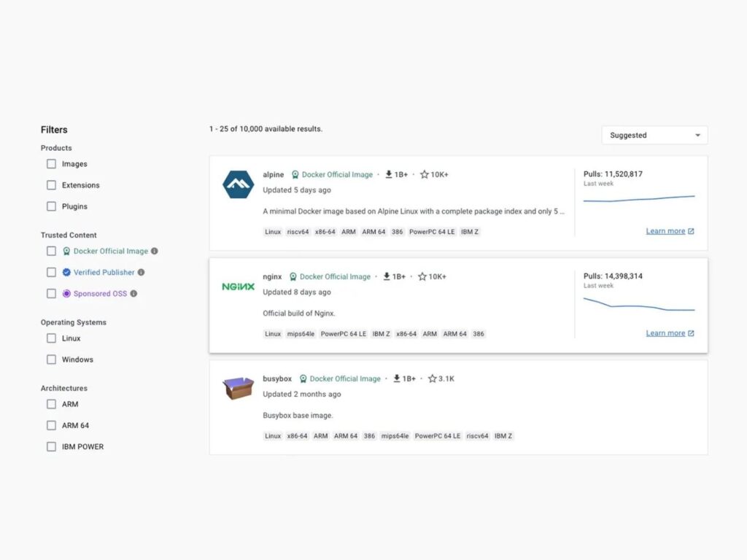Click the 'Busybox base image.' description
Image resolution: width=747 pixels, height=560 pixels.
click(298, 415)
